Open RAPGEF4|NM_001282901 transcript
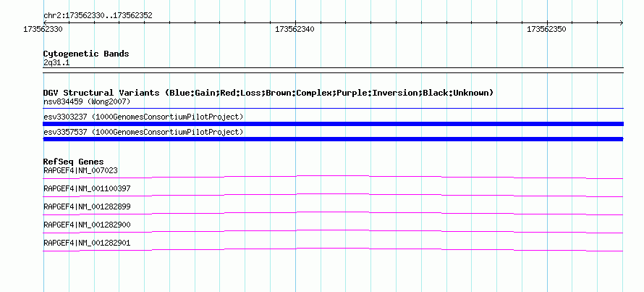This screenshot has width=644, height=292. click(87, 243)
